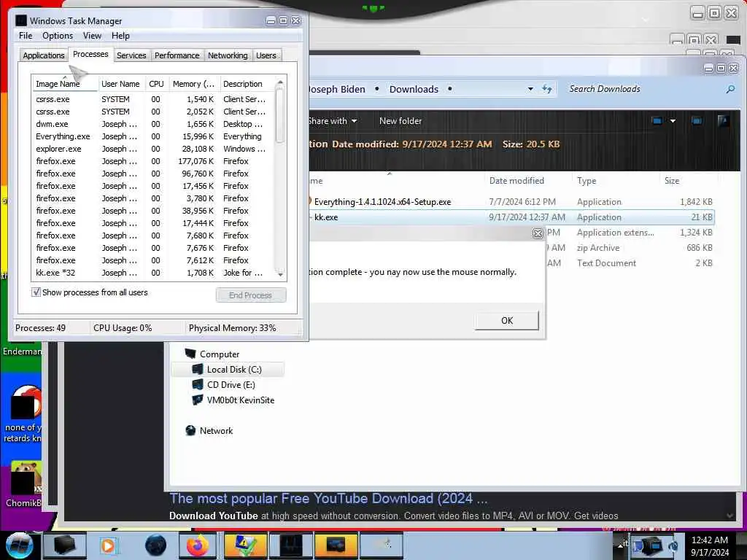Click OK in the message dialog
This screenshot has height=560, width=747.
pos(507,321)
